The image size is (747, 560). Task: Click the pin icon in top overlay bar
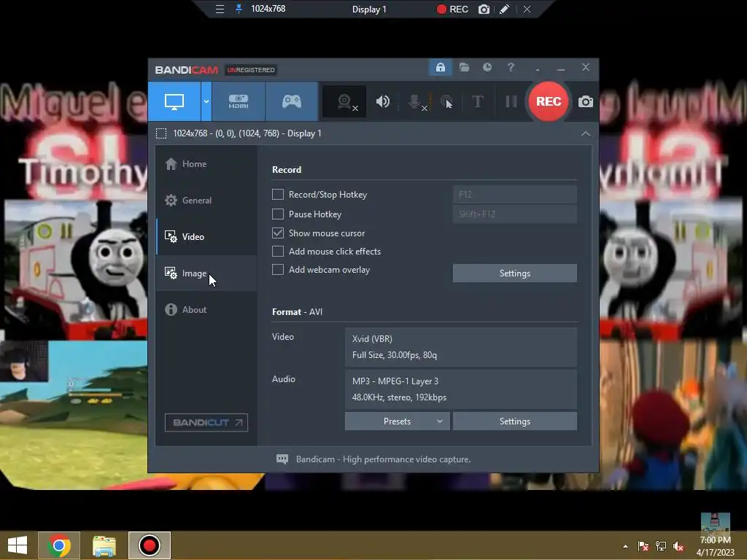[239, 9]
